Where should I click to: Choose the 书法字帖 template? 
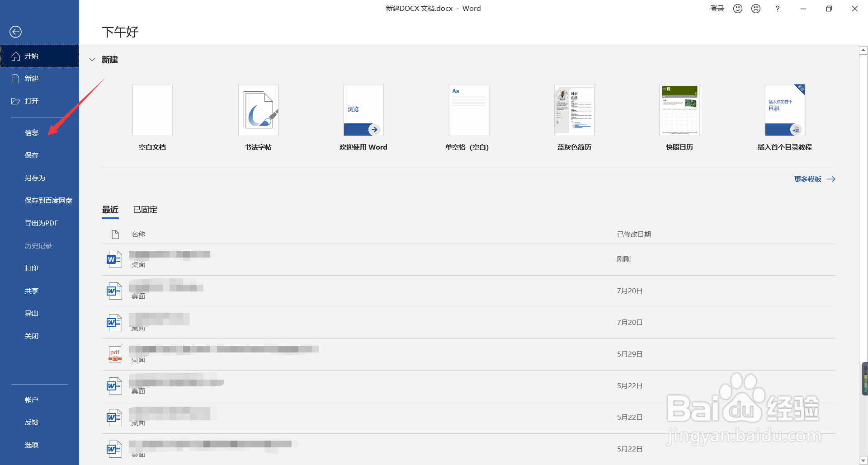[258, 117]
